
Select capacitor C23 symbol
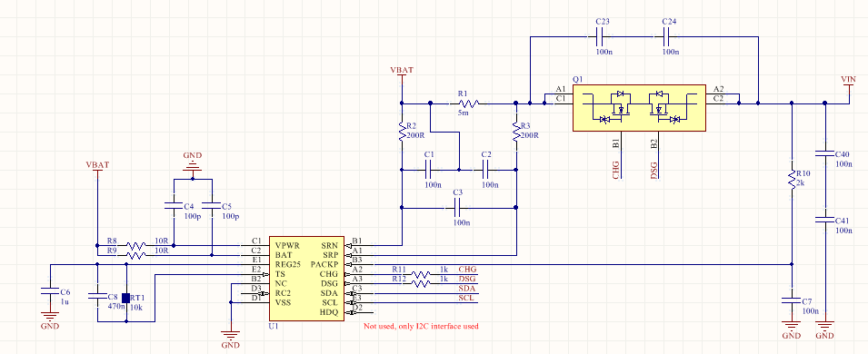pos(601,37)
